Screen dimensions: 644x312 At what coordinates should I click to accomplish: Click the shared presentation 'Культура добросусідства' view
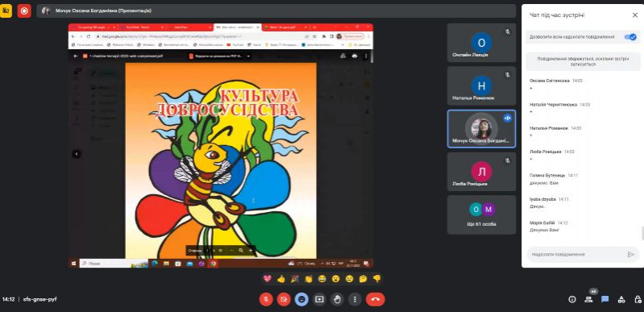221,145
